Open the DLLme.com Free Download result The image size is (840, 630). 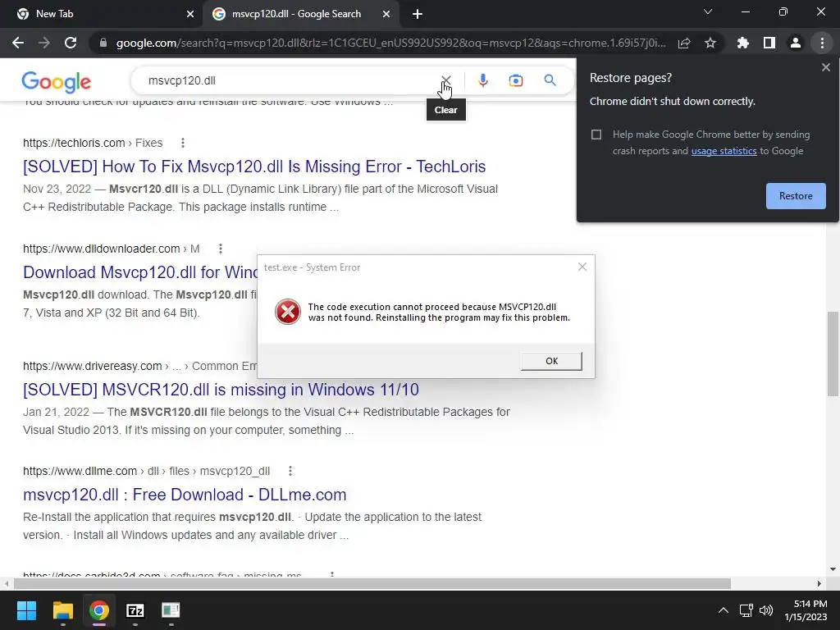[x=185, y=495]
